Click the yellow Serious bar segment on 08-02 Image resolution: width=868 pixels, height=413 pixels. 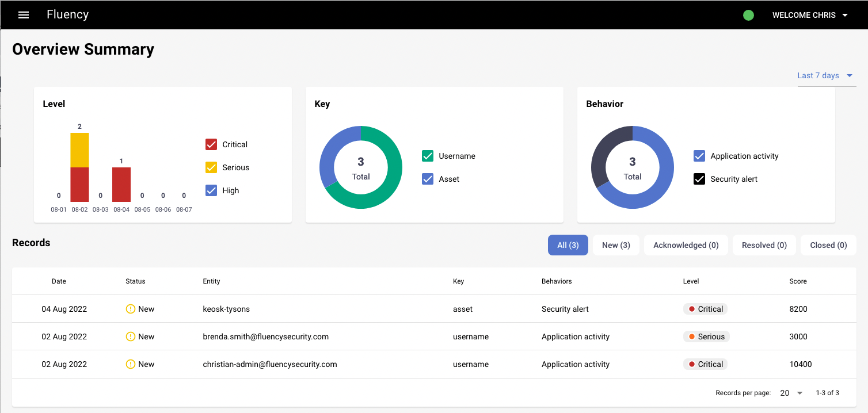point(79,150)
